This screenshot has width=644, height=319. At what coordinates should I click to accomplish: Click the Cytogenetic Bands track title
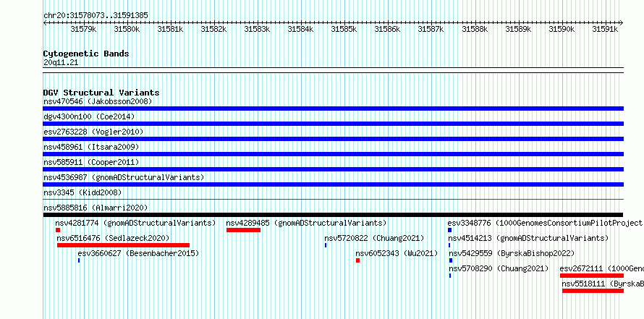coord(86,54)
